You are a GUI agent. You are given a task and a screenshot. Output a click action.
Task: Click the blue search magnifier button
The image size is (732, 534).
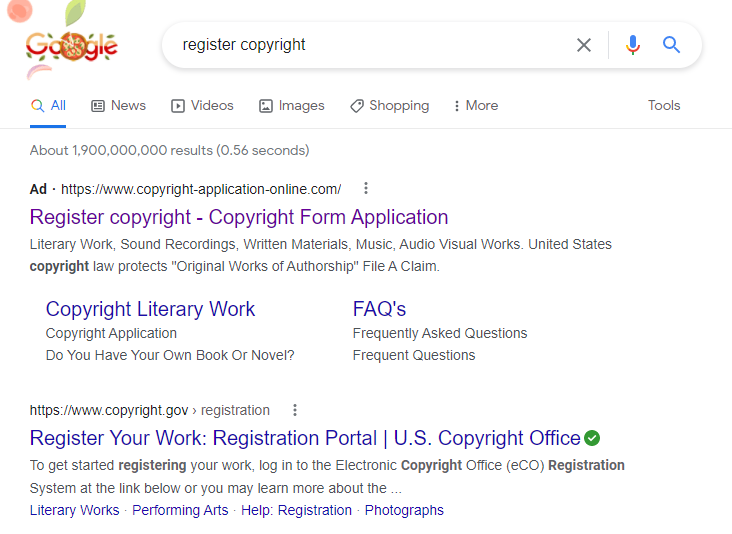[x=672, y=45]
